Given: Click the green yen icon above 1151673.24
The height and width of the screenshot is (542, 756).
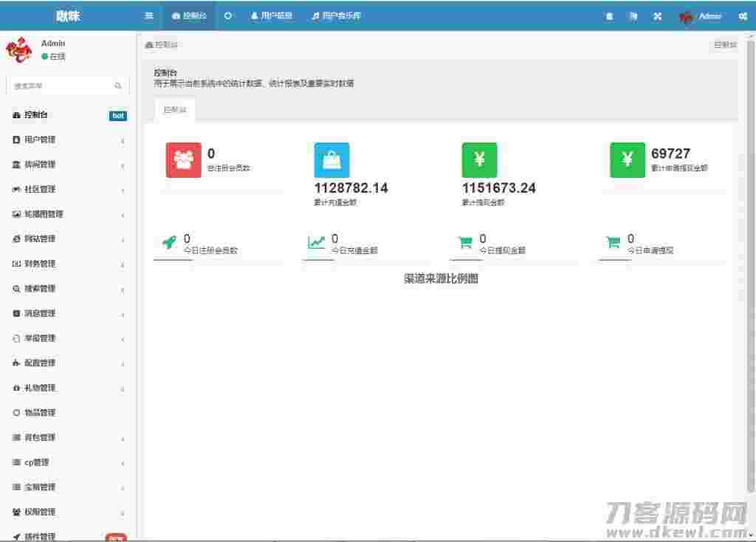Looking at the screenshot, I should [x=479, y=159].
